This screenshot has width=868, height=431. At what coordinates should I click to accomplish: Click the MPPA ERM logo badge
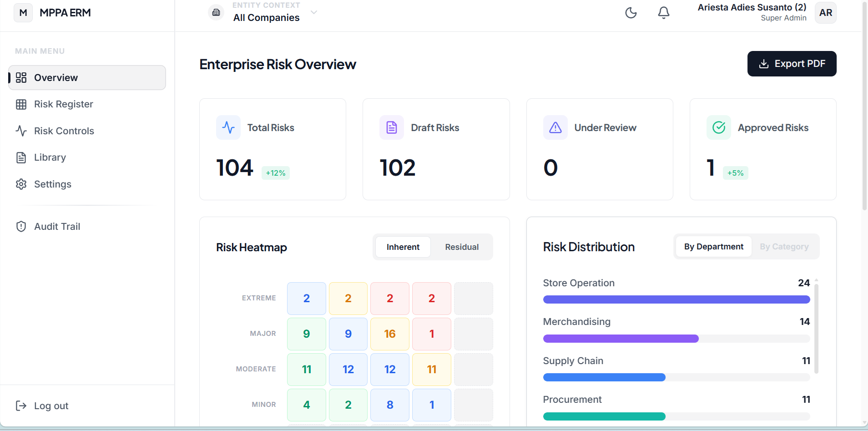(x=23, y=13)
